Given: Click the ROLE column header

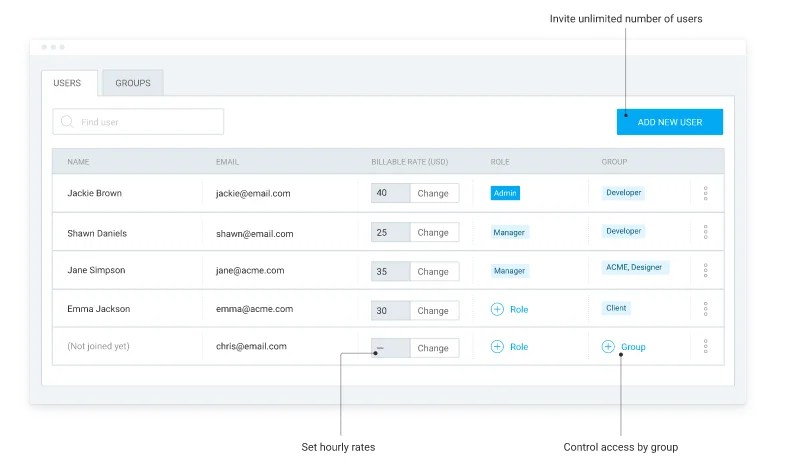Looking at the screenshot, I should (x=500, y=162).
